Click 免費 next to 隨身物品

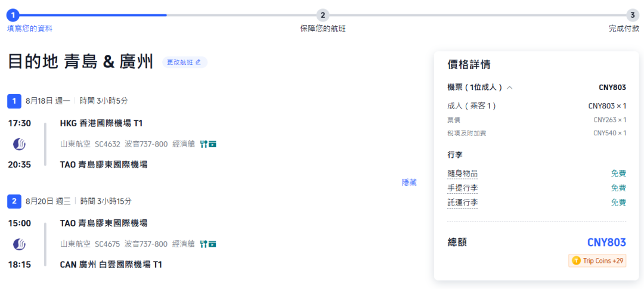pyautogui.click(x=618, y=173)
